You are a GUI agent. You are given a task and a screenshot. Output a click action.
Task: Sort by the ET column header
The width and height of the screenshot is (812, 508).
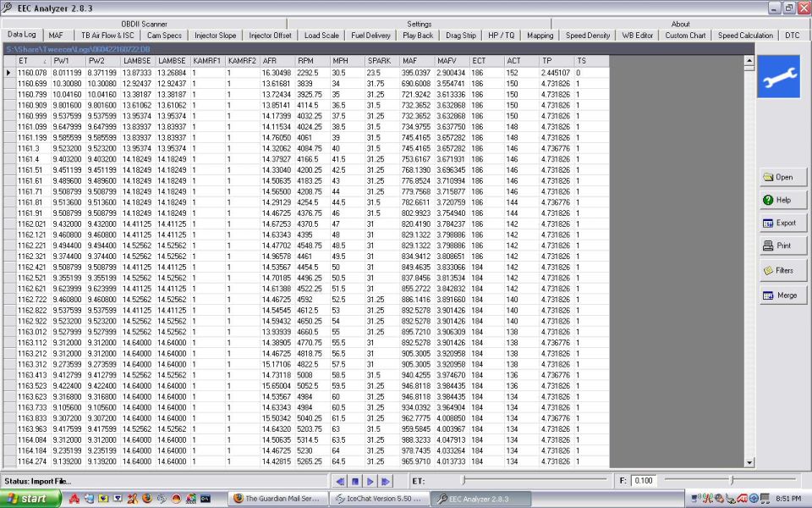(33, 61)
